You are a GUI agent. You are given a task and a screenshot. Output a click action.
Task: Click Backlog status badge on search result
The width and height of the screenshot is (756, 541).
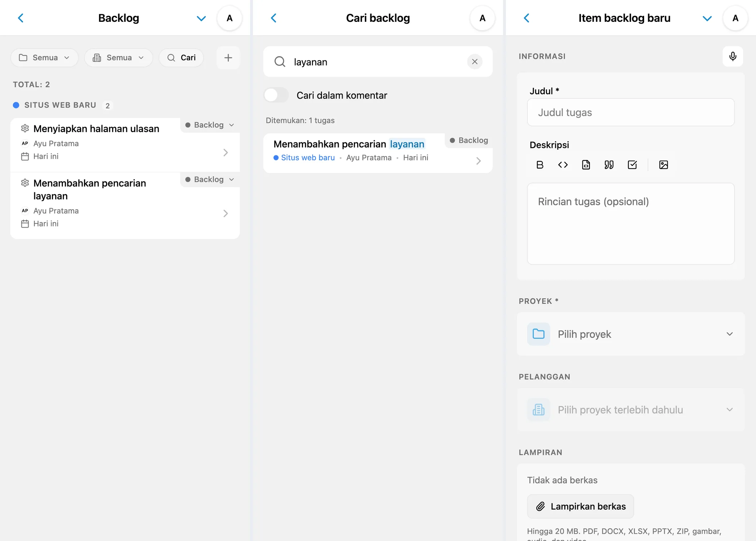pos(469,140)
